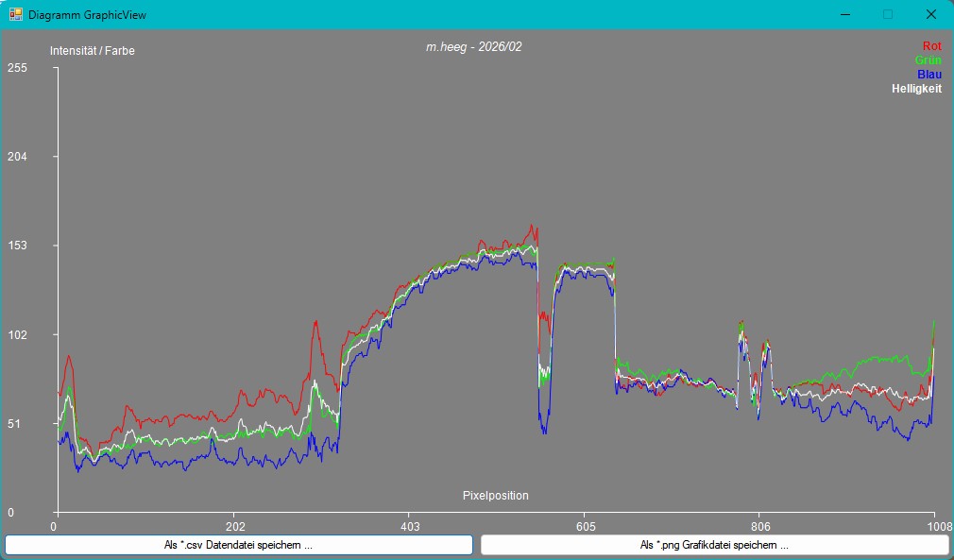Screen dimensions: 954x560
Task: Click the 204 label on the Y axis
Action: coord(17,157)
